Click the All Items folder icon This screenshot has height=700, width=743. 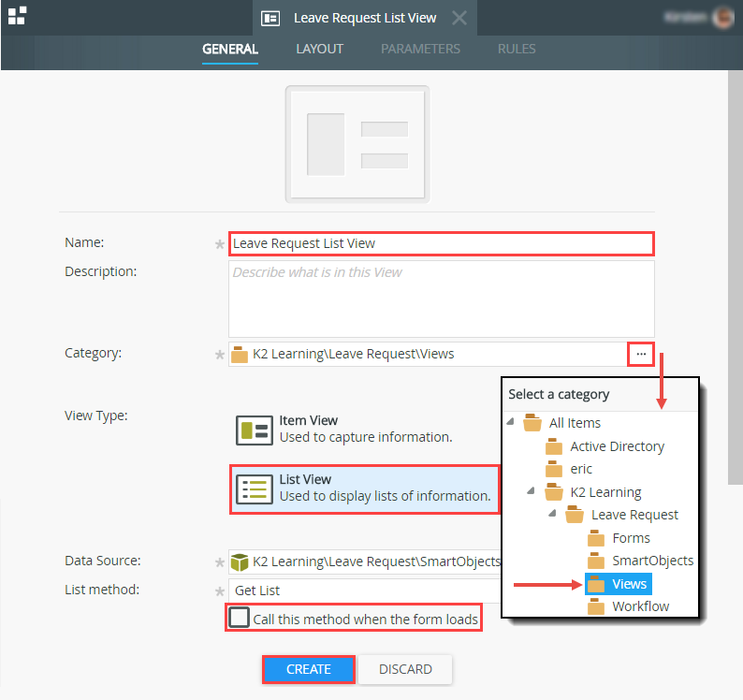point(532,422)
